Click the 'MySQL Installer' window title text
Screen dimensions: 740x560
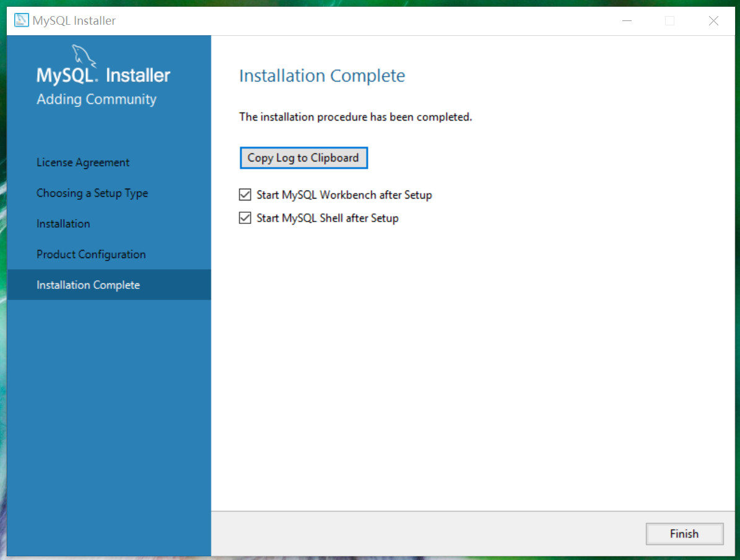pos(74,21)
